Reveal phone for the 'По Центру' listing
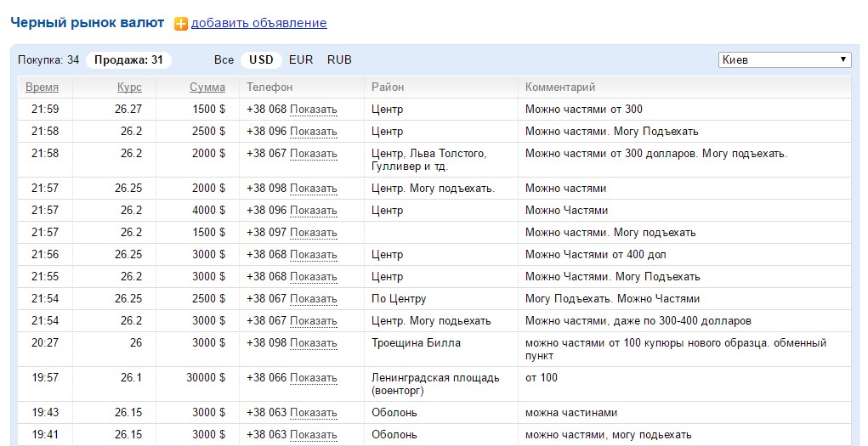This screenshot has height=446, width=868. (313, 299)
